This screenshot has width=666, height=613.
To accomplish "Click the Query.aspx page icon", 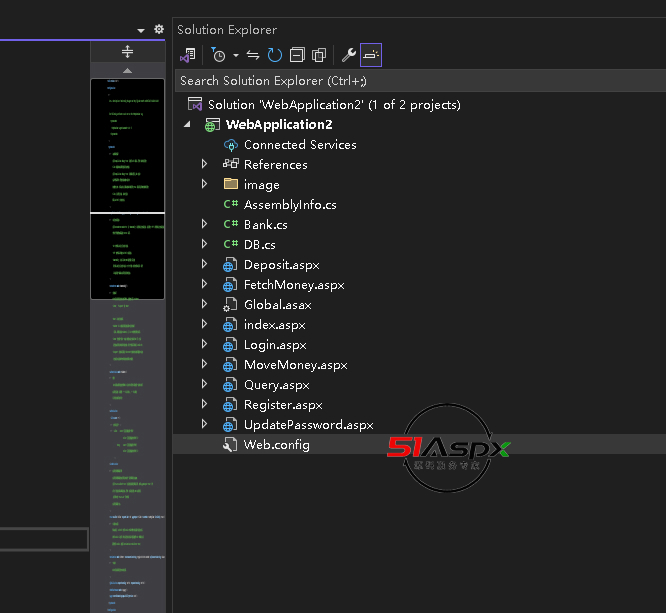I will 230,384.
